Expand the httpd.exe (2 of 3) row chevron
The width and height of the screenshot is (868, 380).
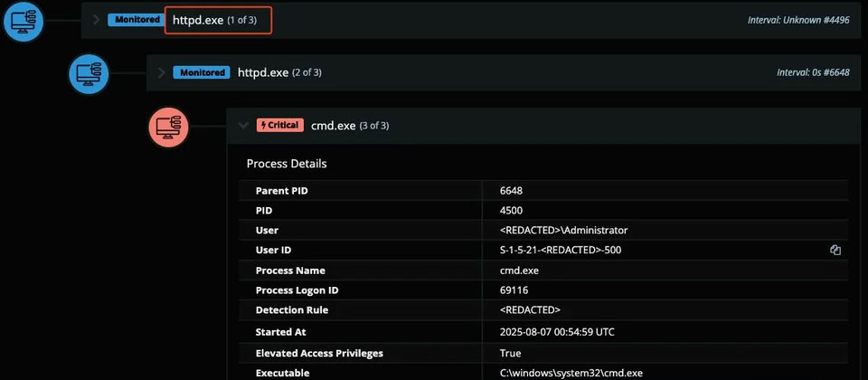pyautogui.click(x=162, y=72)
